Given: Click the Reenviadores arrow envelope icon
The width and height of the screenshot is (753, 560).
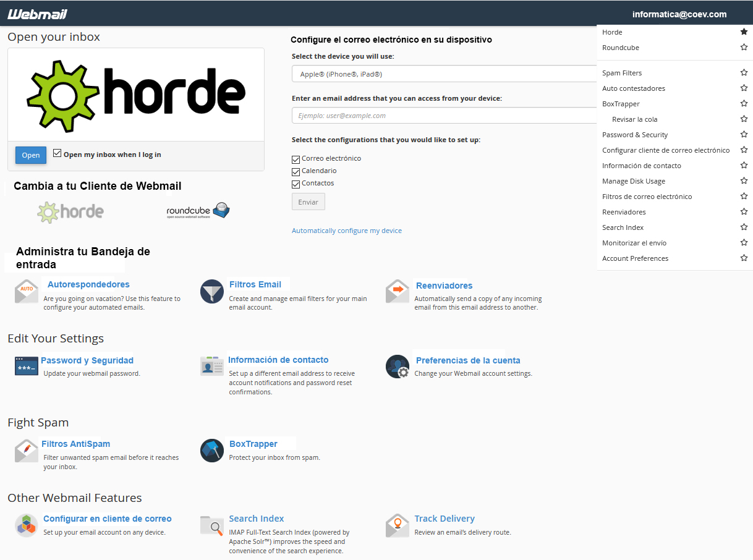Looking at the screenshot, I should click(x=398, y=292).
